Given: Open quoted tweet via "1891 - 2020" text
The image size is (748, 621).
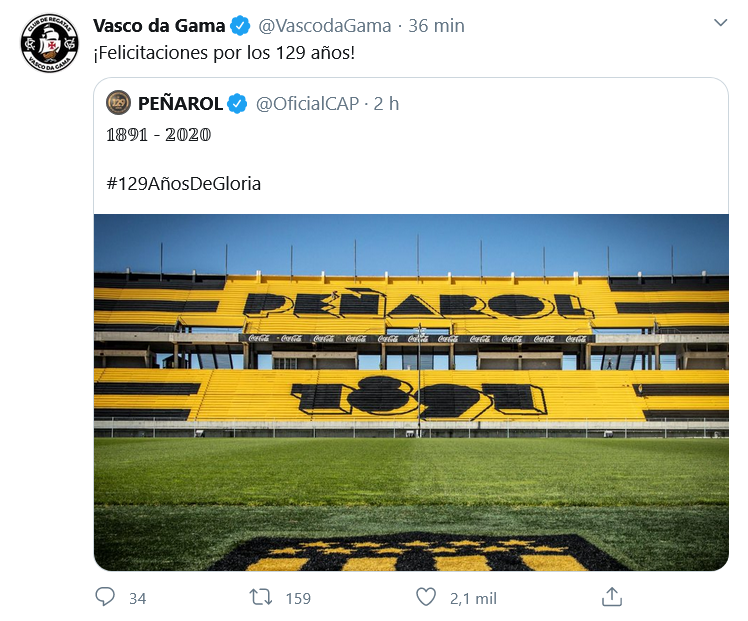Looking at the screenshot, I should pyautogui.click(x=158, y=134).
